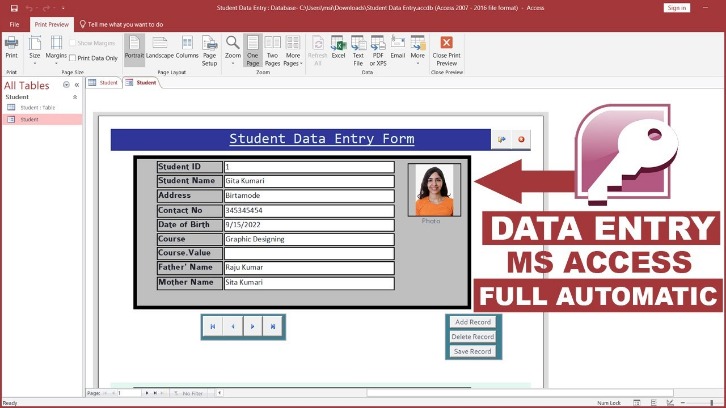
Task: Export as PDF or XPS
Action: pos(378,51)
